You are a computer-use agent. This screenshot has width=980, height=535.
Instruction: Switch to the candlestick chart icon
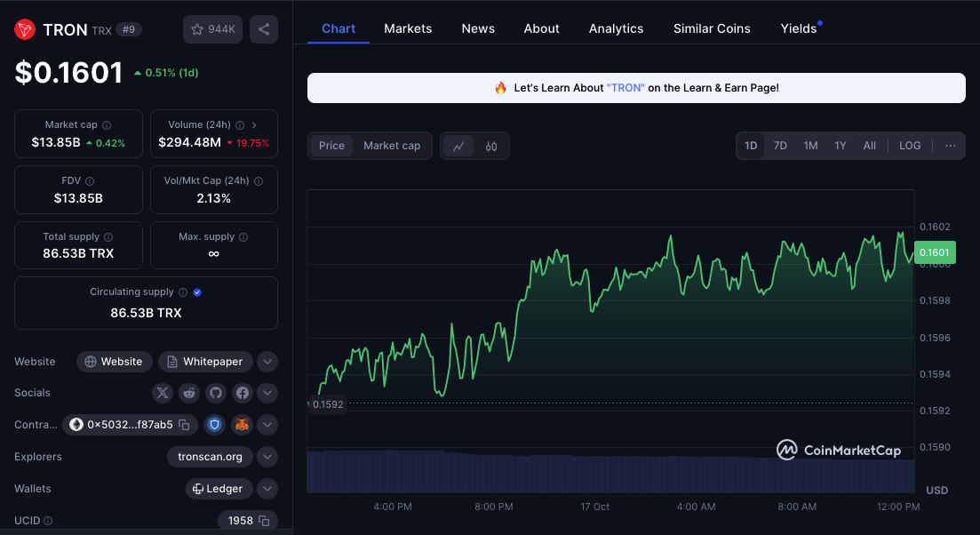(x=491, y=147)
